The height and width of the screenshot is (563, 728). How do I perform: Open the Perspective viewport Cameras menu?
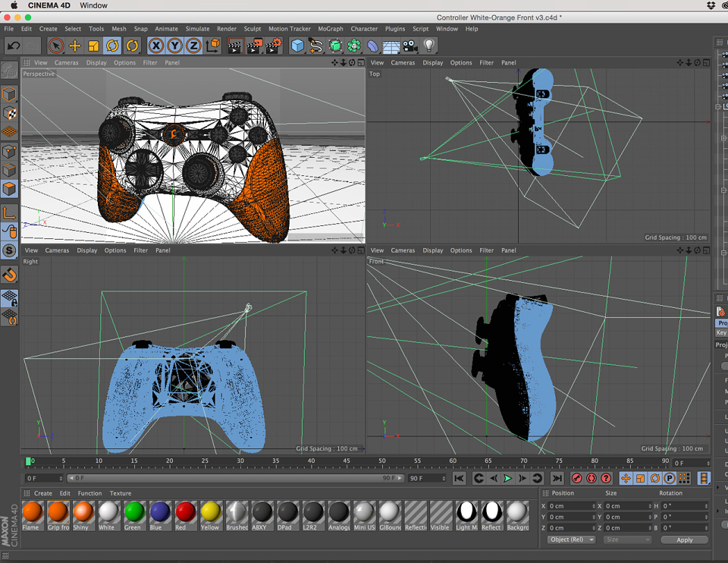(67, 63)
